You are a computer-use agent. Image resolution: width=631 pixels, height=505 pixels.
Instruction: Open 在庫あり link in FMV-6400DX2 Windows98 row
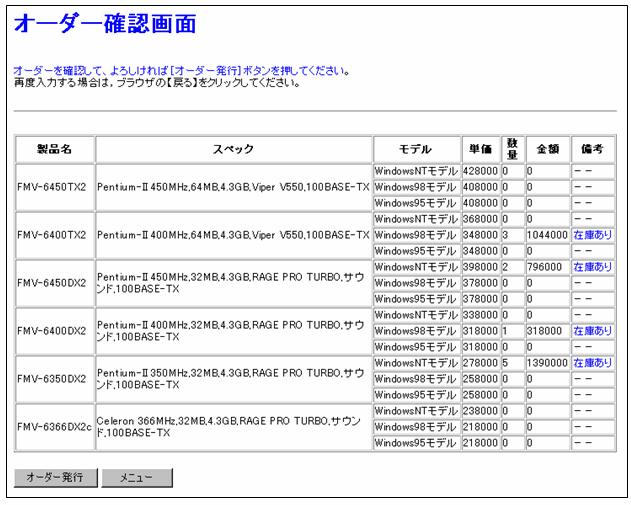pos(592,331)
